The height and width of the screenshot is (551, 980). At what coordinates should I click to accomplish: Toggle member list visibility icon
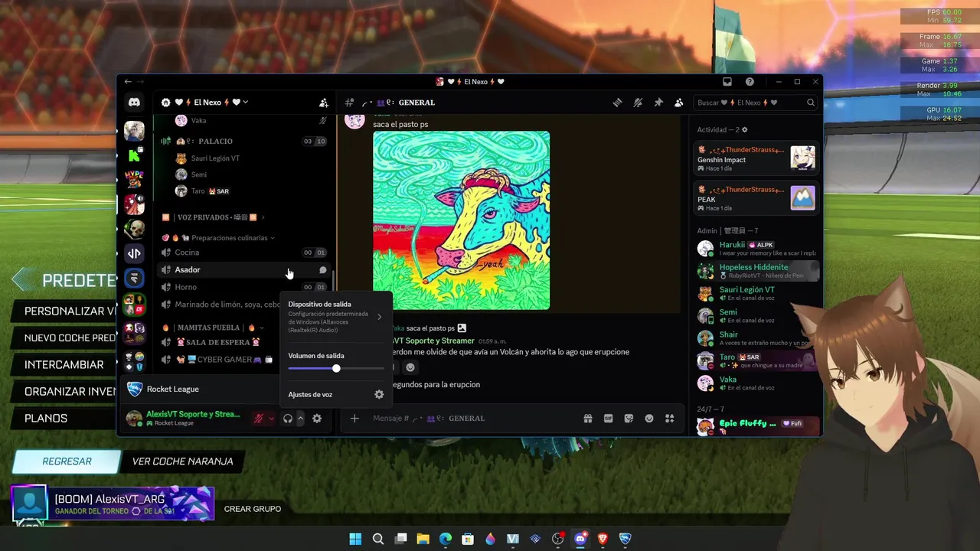[x=678, y=103]
